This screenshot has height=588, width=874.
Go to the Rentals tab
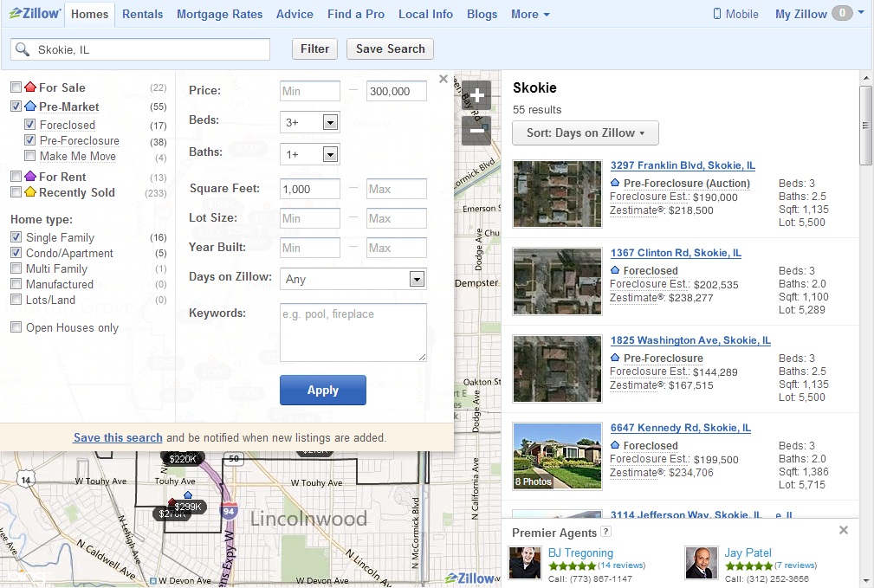point(142,14)
